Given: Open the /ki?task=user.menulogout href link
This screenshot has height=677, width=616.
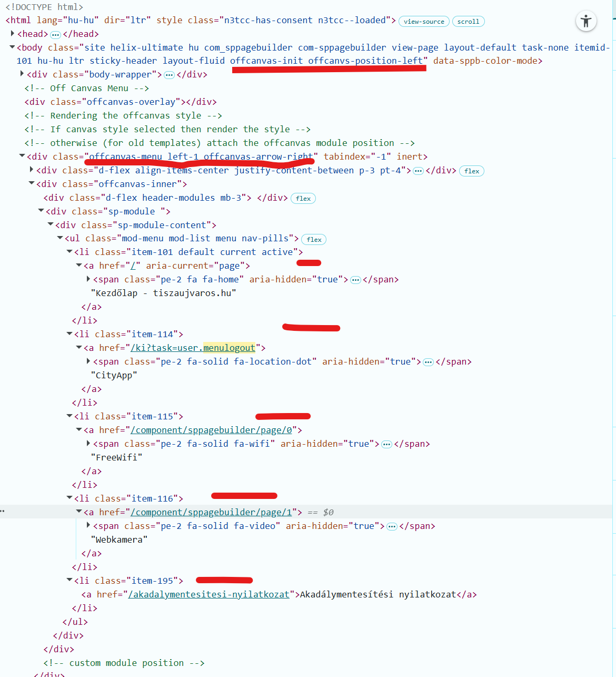Looking at the screenshot, I should (x=193, y=348).
